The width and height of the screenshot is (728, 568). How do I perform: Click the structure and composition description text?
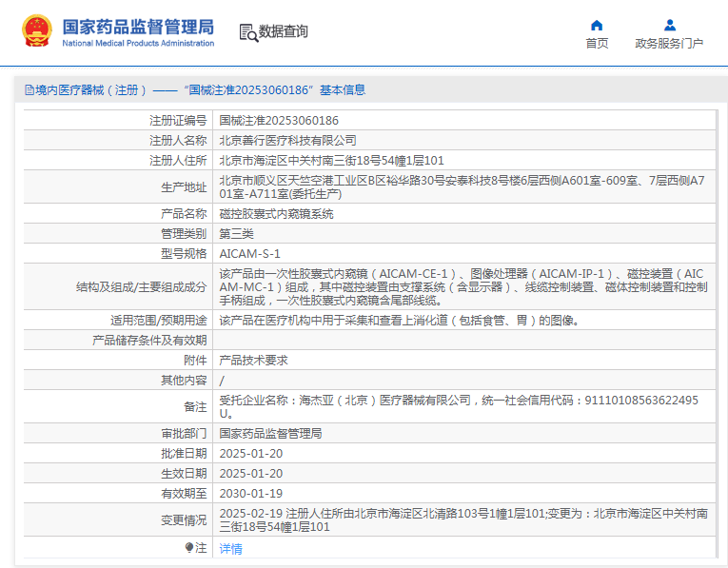[x=463, y=286]
